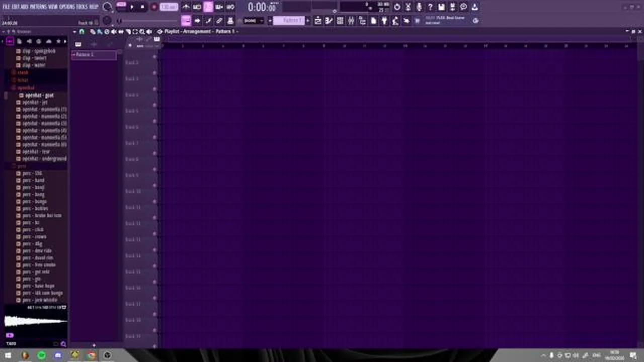644x362 pixels.
Task: Click the floppy disk save icon
Action: tap(441, 7)
